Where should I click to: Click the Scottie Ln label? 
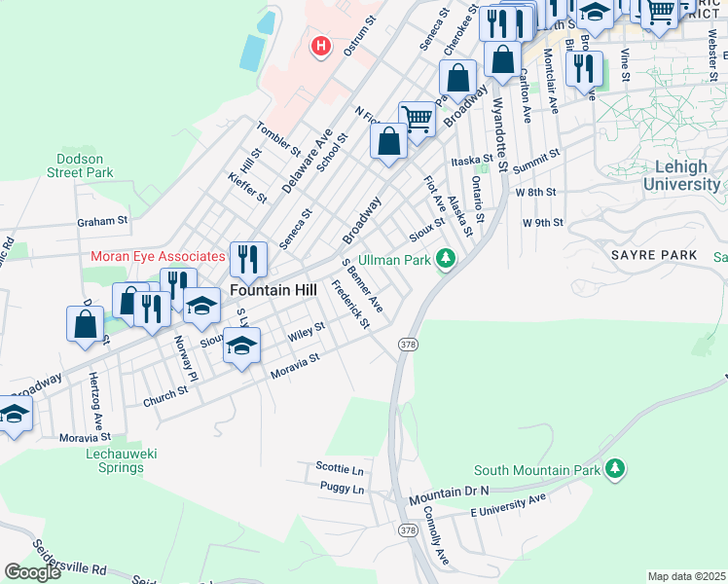(x=340, y=468)
